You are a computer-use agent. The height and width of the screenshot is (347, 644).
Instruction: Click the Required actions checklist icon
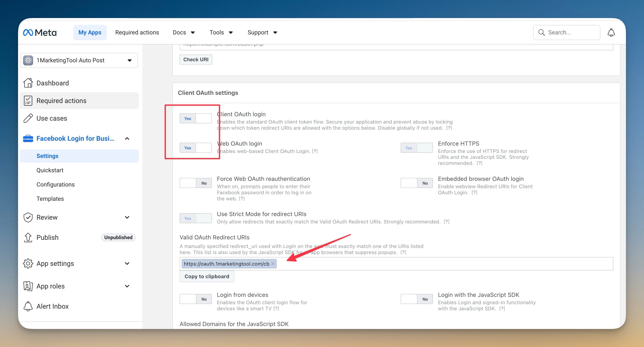(28, 100)
